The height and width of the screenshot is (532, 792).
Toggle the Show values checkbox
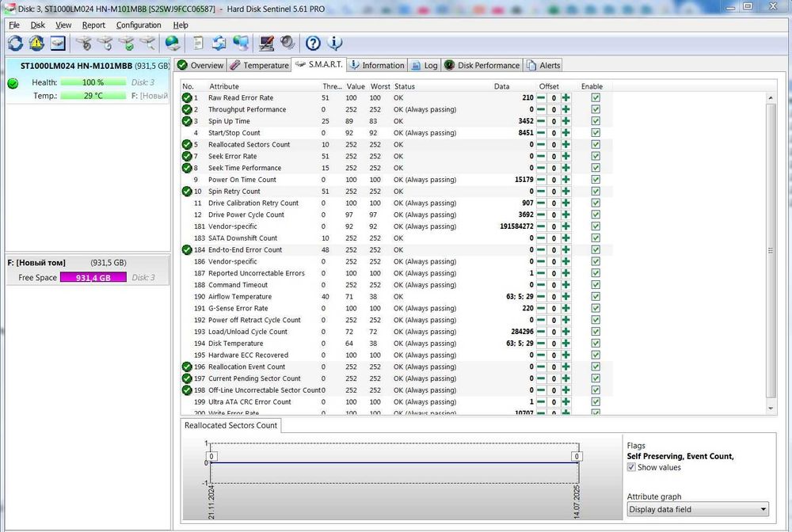[x=631, y=468]
